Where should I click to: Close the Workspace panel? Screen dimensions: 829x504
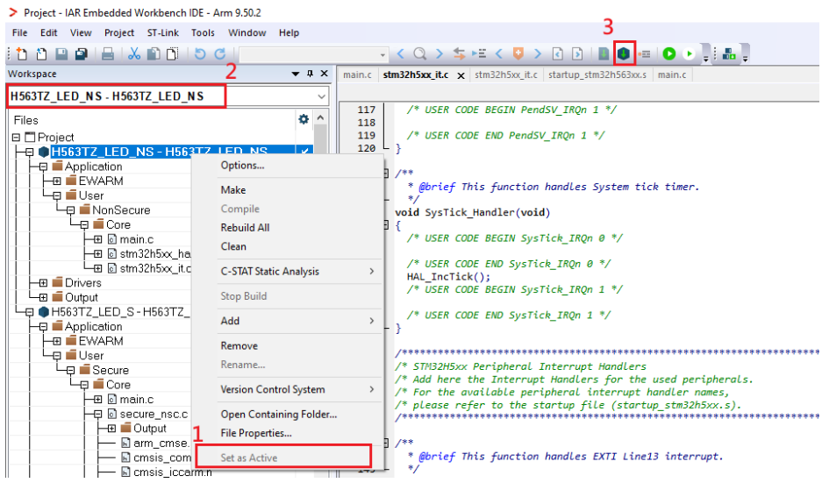324,74
